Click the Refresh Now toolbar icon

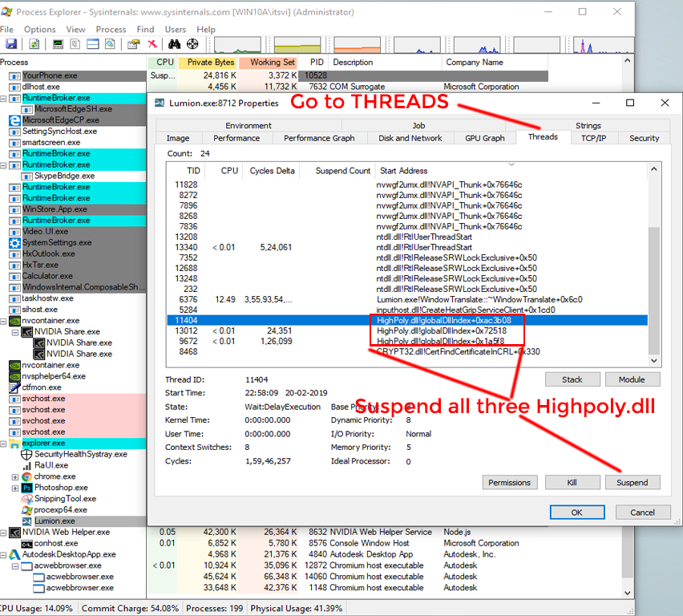click(34, 44)
